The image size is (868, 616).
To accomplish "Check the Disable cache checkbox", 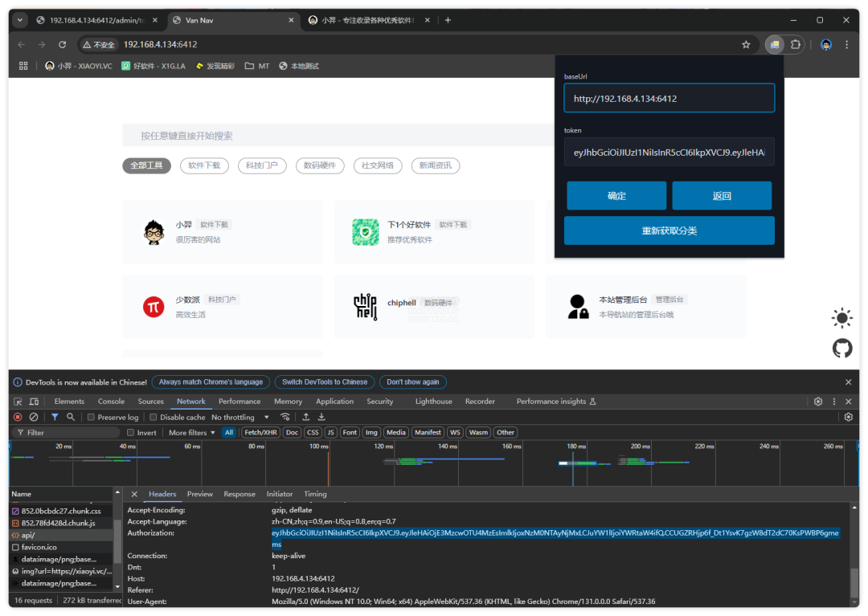I will (x=154, y=418).
